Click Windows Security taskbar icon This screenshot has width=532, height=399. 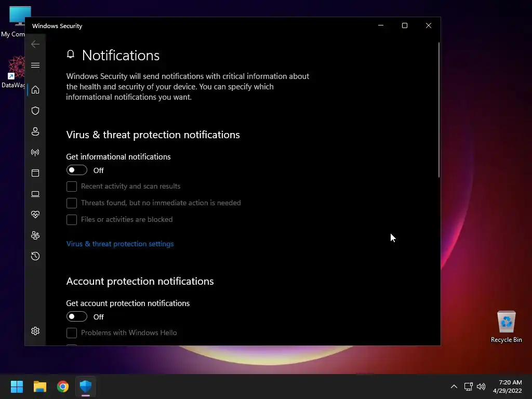point(86,387)
